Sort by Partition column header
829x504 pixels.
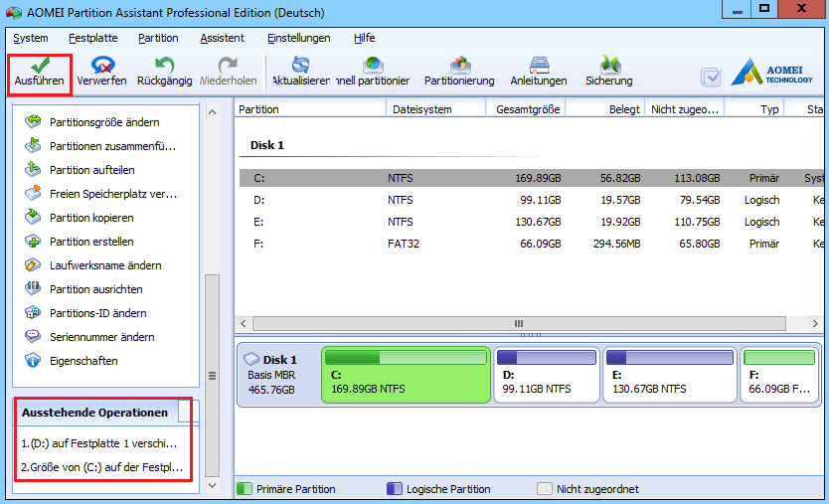click(310, 109)
